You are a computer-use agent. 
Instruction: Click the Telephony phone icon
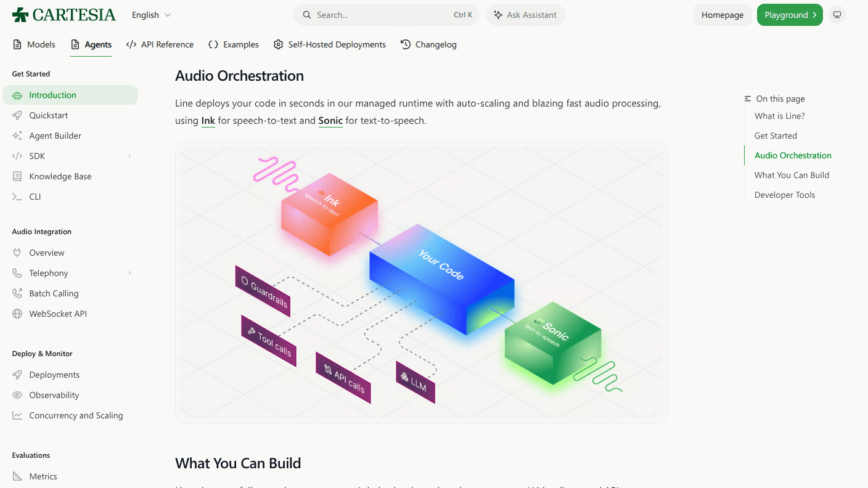tap(17, 273)
